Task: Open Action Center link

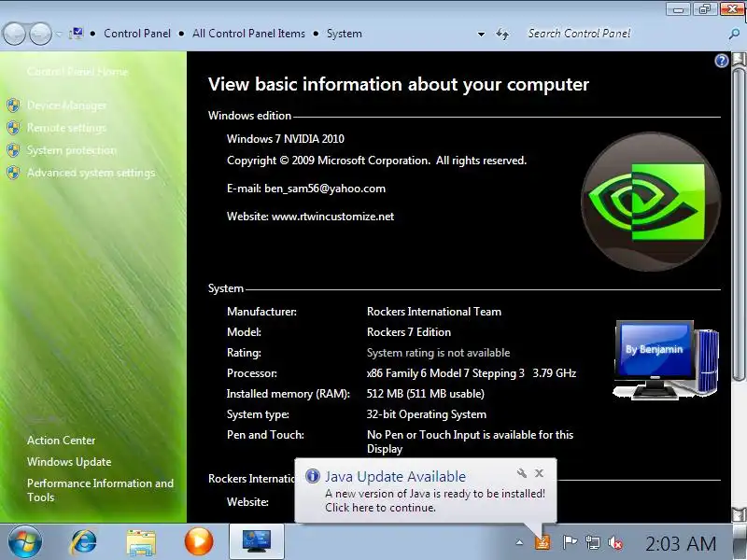Action: tap(61, 441)
